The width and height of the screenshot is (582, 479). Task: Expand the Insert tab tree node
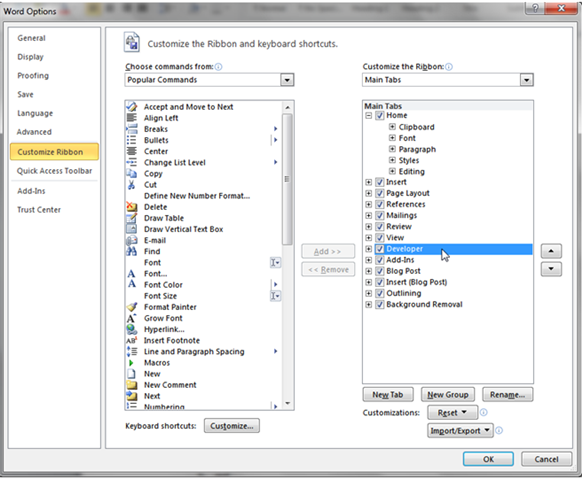click(368, 182)
